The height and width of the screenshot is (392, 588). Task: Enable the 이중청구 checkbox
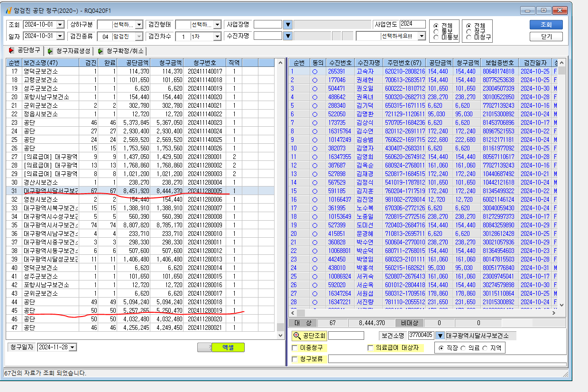pos(295,348)
